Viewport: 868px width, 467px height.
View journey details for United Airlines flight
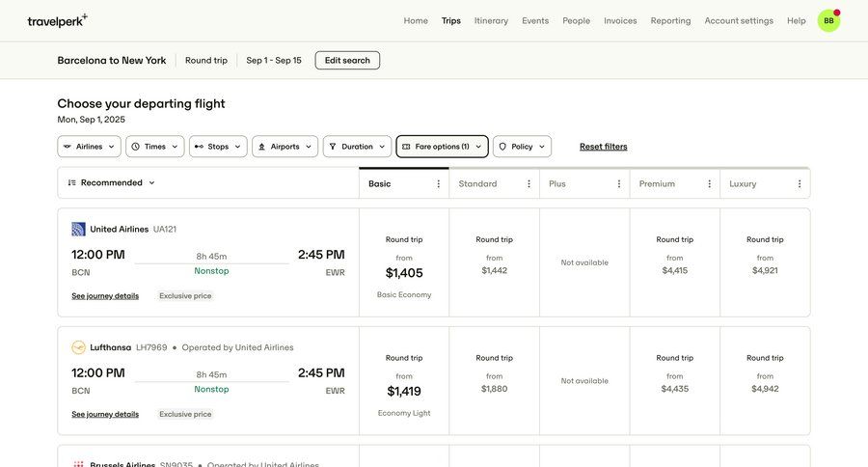pos(105,296)
